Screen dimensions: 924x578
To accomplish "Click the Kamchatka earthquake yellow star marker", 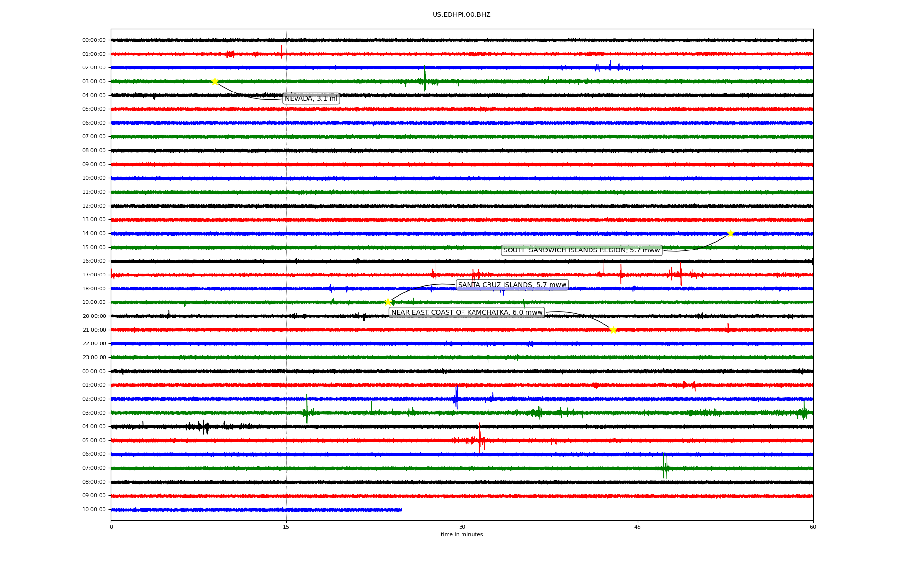I will click(613, 330).
